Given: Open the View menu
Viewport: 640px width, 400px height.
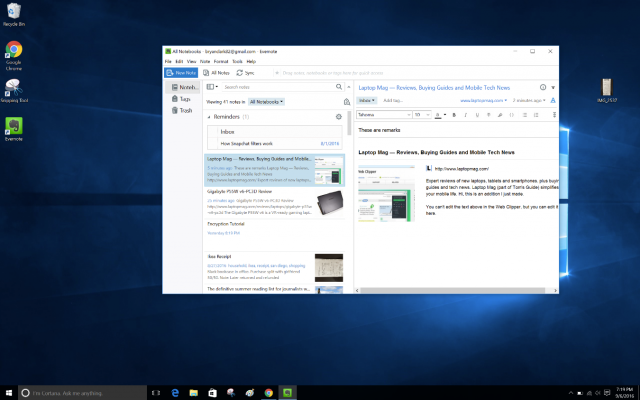Looking at the screenshot, I should pyautogui.click(x=191, y=61).
